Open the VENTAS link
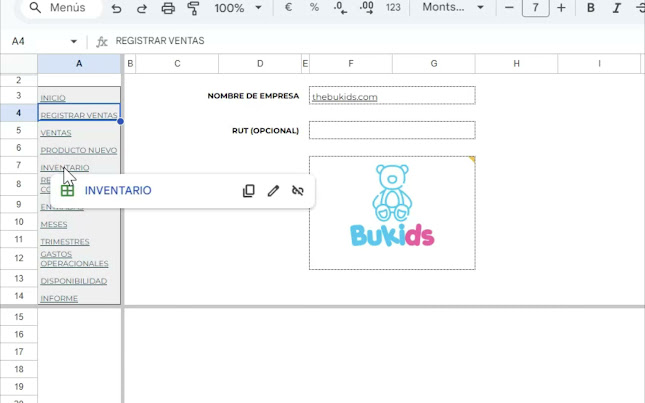Screen dimensions: 645x403 coord(56,133)
